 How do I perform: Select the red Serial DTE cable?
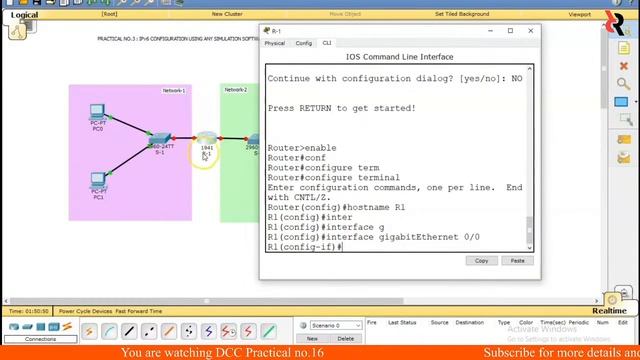click(248, 331)
